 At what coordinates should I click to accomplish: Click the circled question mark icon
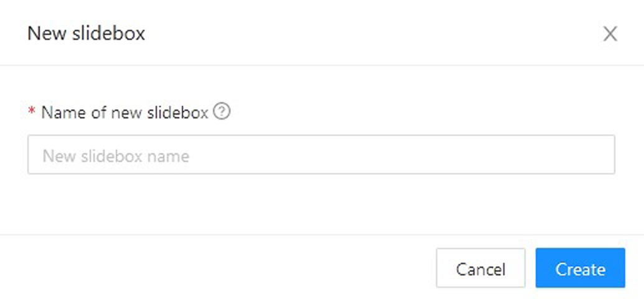point(222,112)
